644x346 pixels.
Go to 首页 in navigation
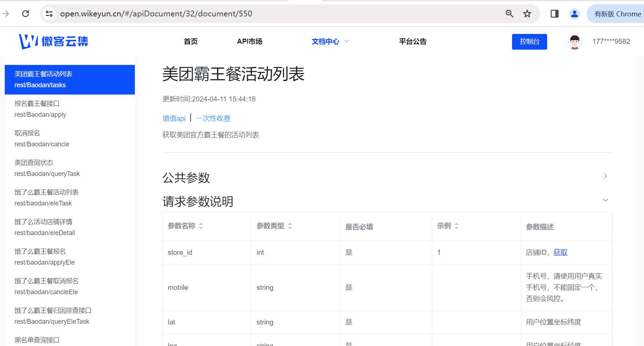coord(190,42)
